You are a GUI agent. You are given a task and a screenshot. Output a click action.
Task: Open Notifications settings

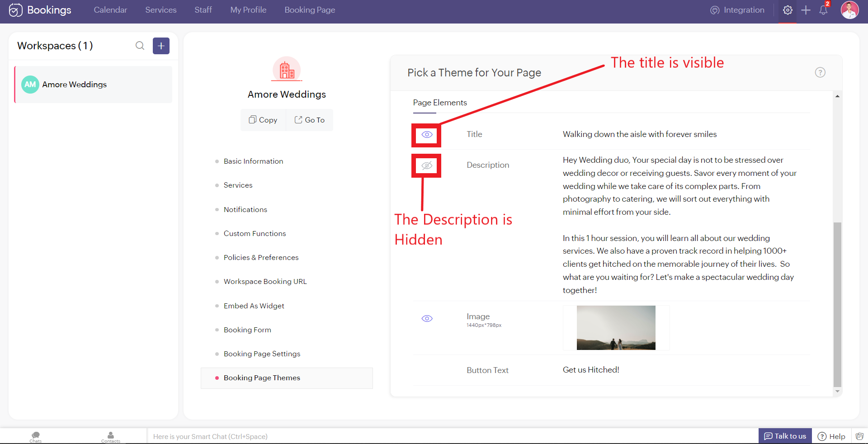(245, 210)
